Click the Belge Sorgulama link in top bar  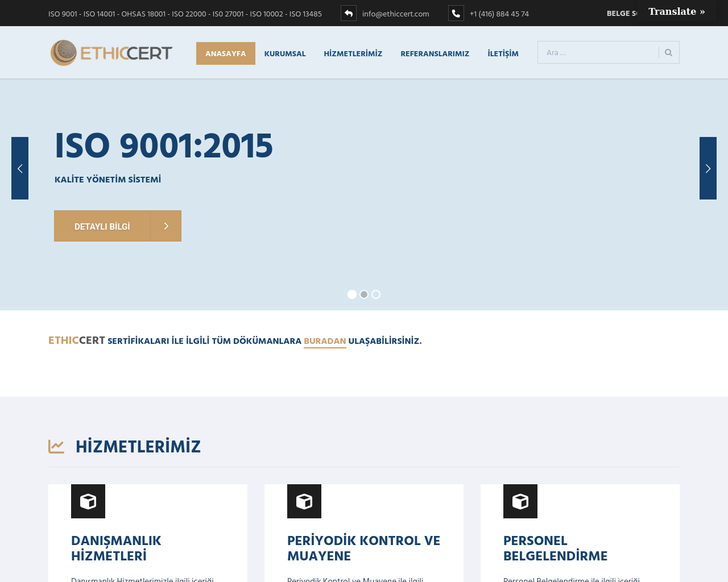tap(622, 13)
